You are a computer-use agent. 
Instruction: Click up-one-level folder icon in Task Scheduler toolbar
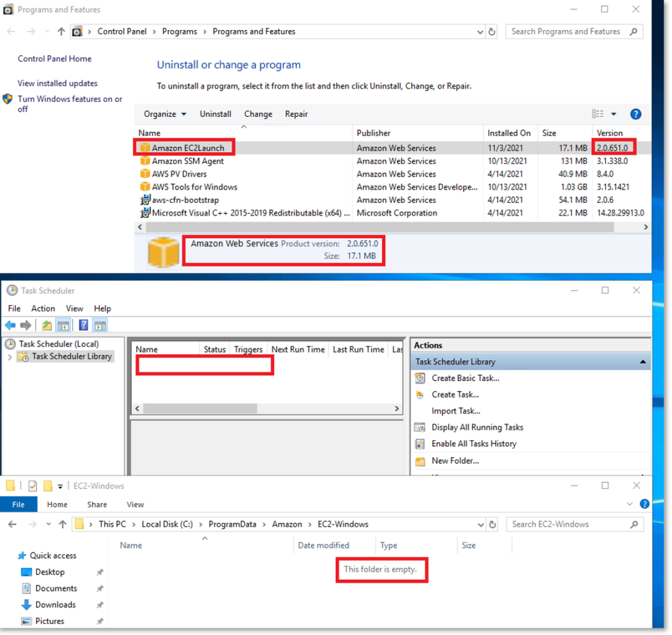click(x=47, y=325)
